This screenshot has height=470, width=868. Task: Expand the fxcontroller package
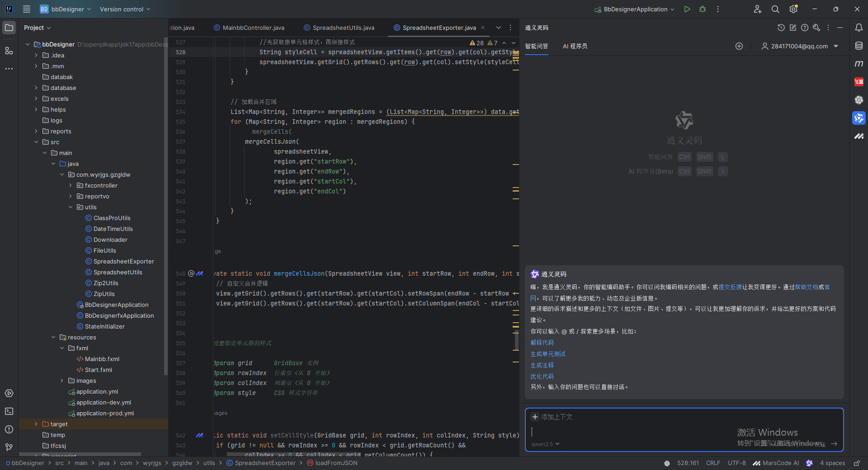[x=71, y=185]
